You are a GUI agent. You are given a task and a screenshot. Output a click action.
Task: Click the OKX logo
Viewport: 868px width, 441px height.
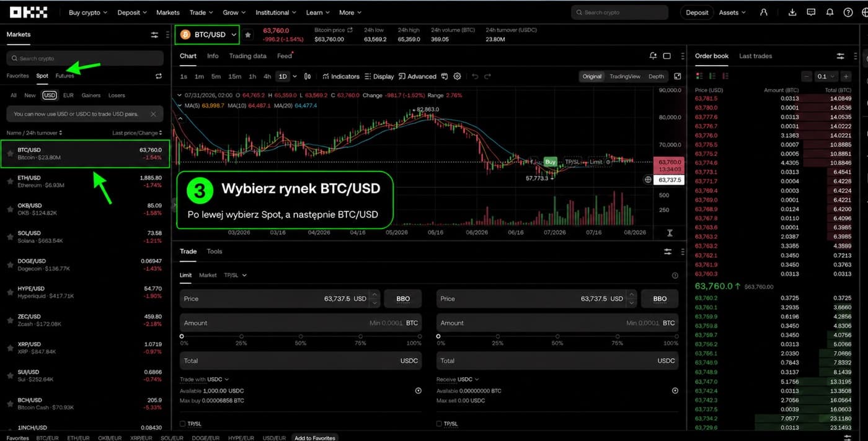[x=29, y=12]
